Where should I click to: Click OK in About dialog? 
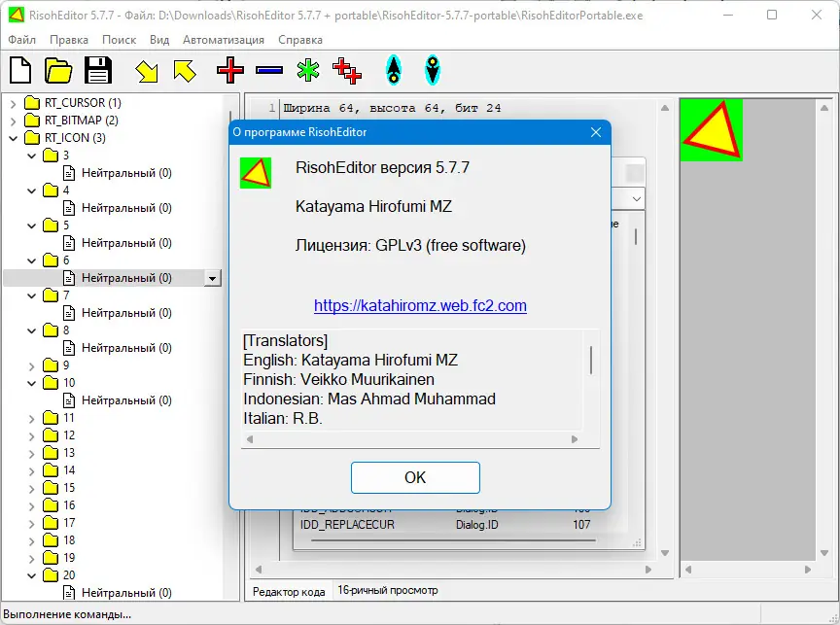click(x=415, y=477)
